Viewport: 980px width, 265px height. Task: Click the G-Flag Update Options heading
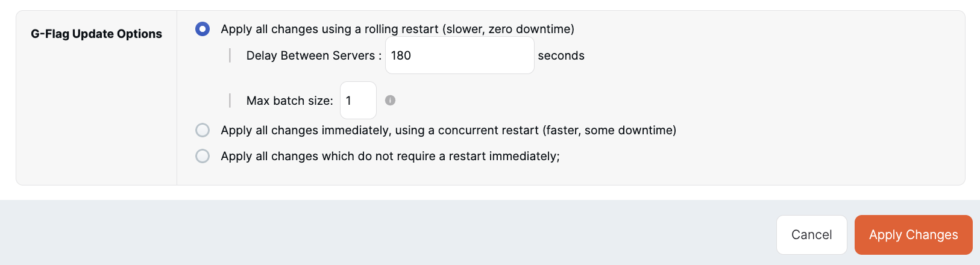tap(96, 34)
